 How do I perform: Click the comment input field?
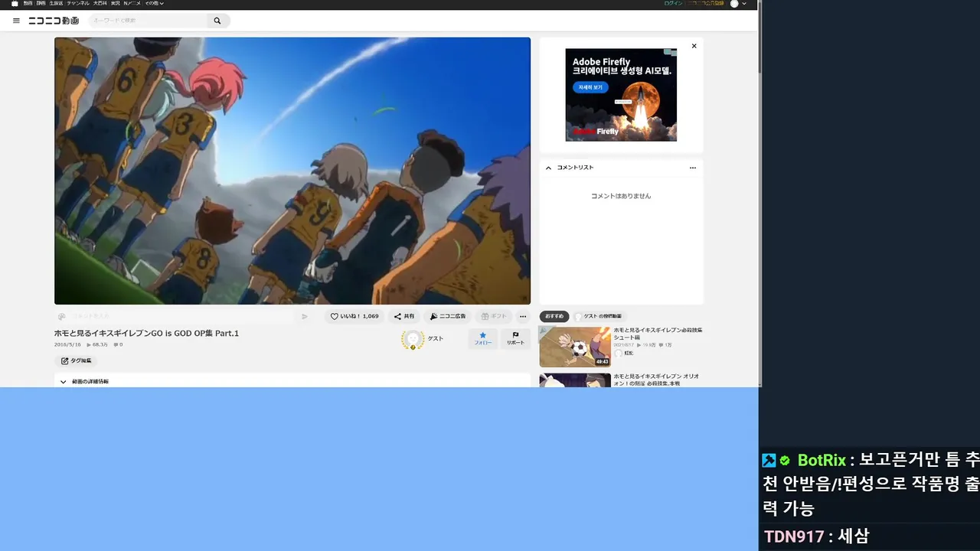click(x=182, y=316)
